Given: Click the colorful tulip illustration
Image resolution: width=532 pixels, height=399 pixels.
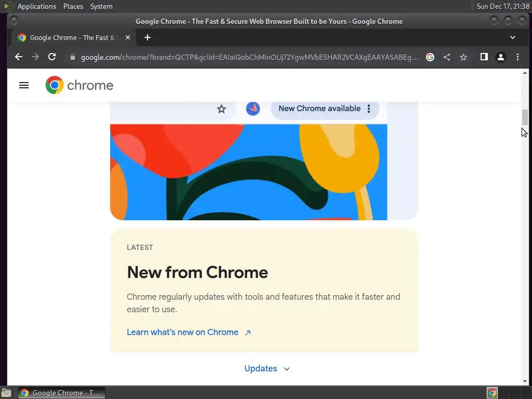Looking at the screenshot, I should click(249, 172).
